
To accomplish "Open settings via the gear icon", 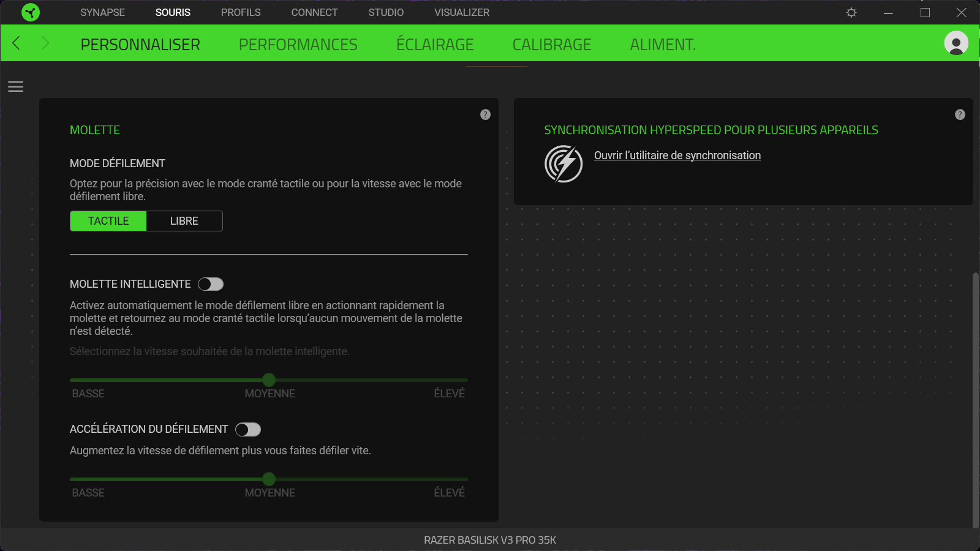I will [x=851, y=12].
